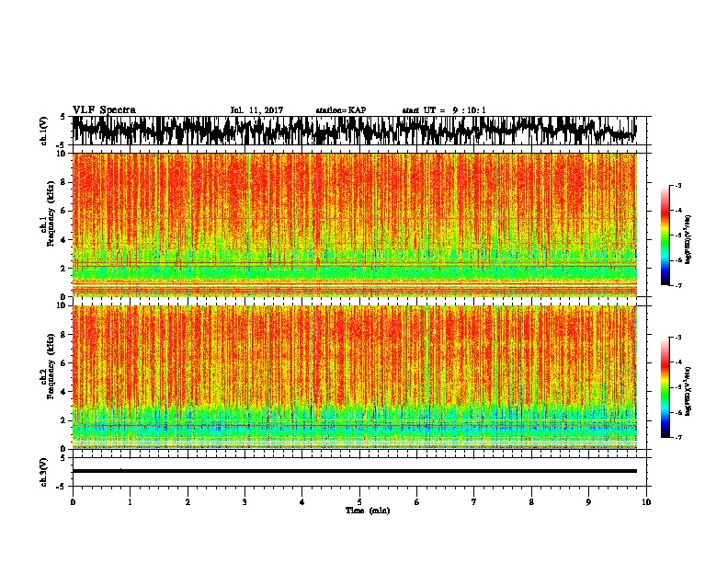Click inside the ch.2 spectrogram plot
The height and width of the screenshot is (563, 728).
[x=354, y=377]
